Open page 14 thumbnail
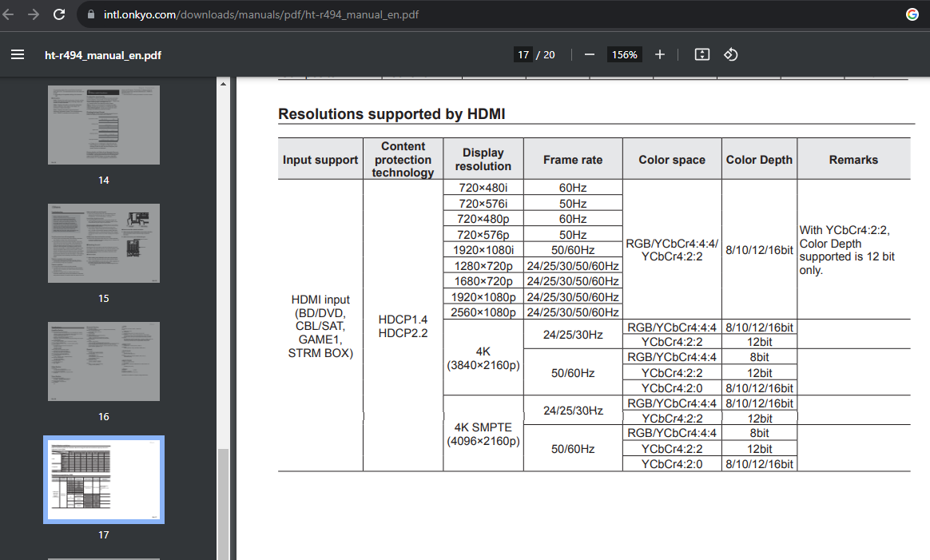This screenshot has height=560, width=930. click(x=104, y=125)
